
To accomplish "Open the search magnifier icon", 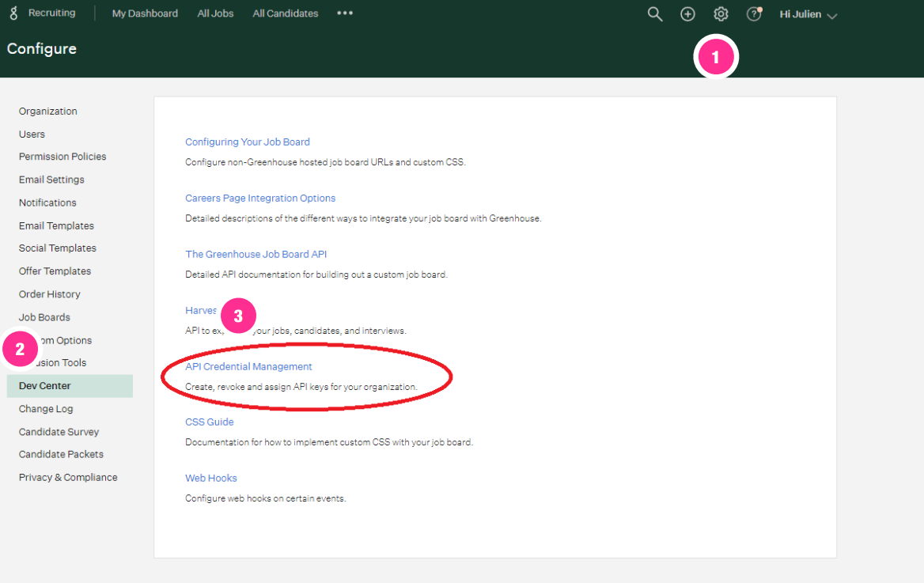I will (x=655, y=14).
